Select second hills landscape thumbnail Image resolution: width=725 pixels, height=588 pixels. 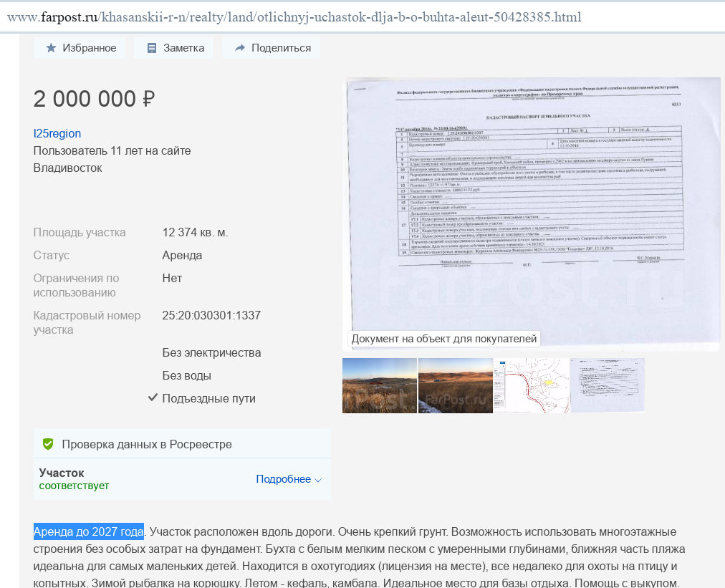(x=456, y=385)
